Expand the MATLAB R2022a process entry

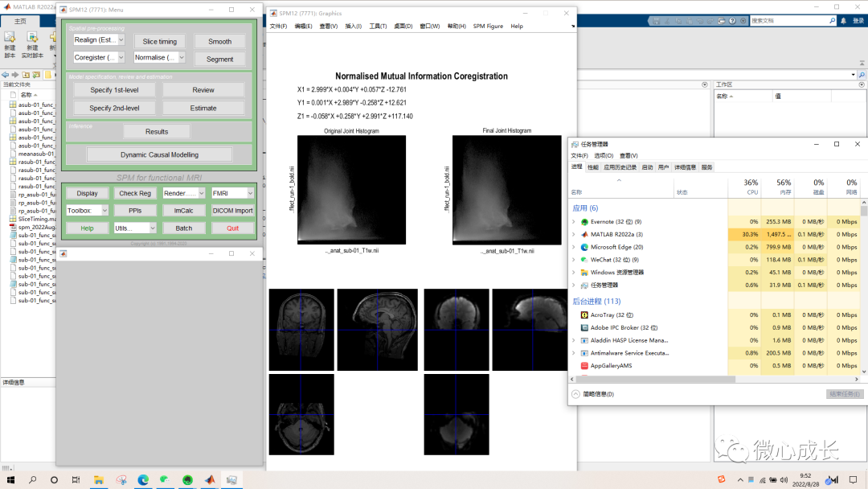(x=574, y=234)
